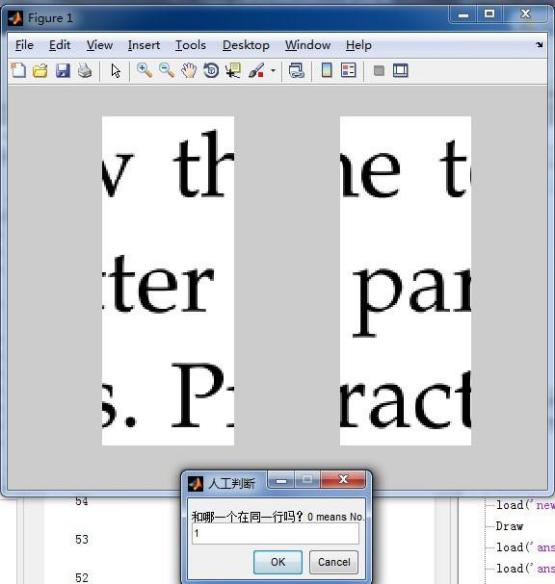555x584 pixels.
Task: Click Cancel in the 人工判断 dialog
Action: pyautogui.click(x=334, y=562)
